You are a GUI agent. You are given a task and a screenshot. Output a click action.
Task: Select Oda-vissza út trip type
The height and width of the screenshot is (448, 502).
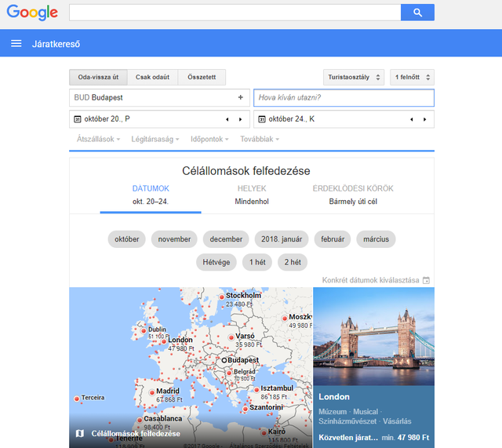tap(98, 77)
